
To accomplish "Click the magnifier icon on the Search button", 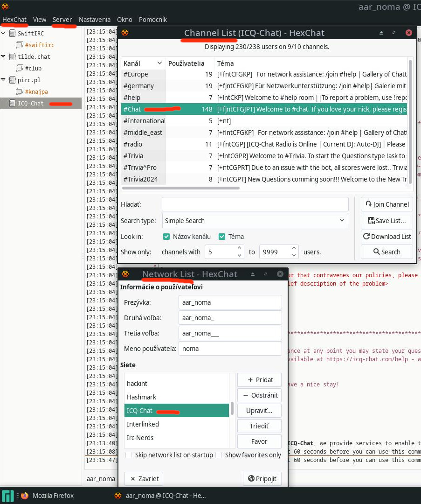I will pyautogui.click(x=377, y=252).
